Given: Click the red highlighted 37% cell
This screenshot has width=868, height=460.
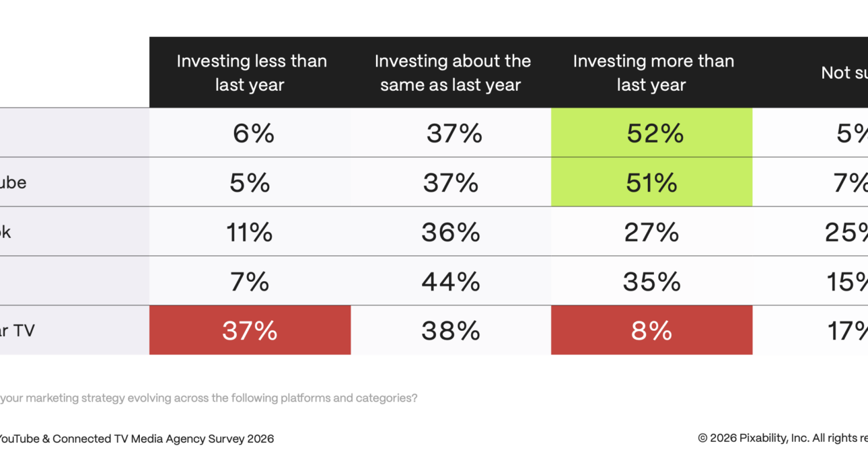Looking at the screenshot, I should 250,330.
